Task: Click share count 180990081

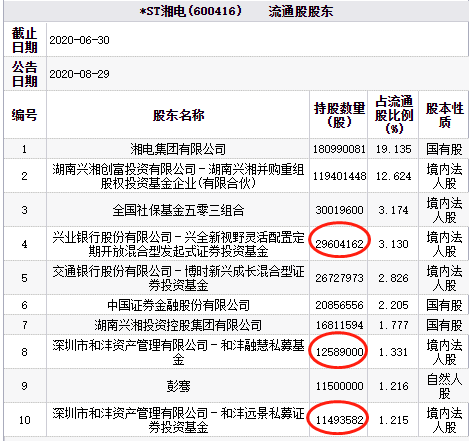Action: point(339,149)
